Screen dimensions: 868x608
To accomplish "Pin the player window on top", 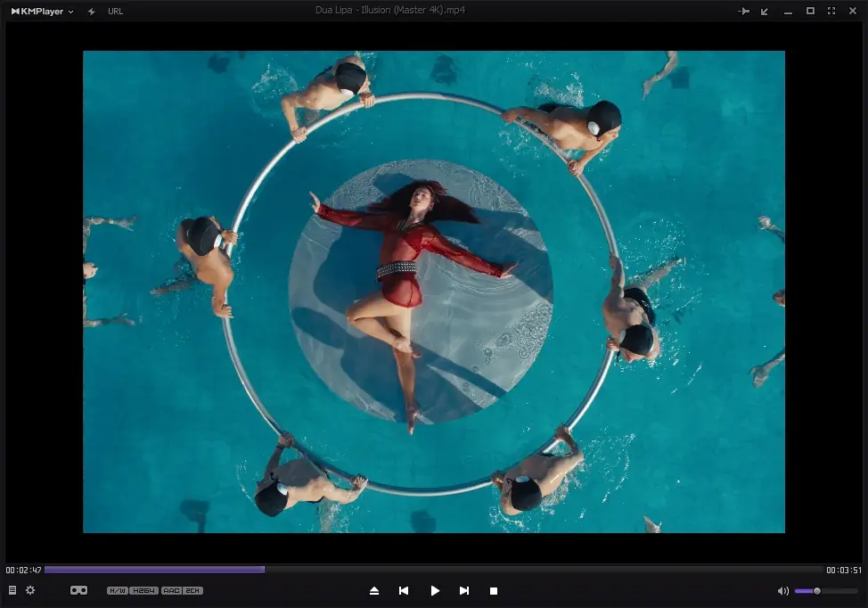I will tap(743, 11).
